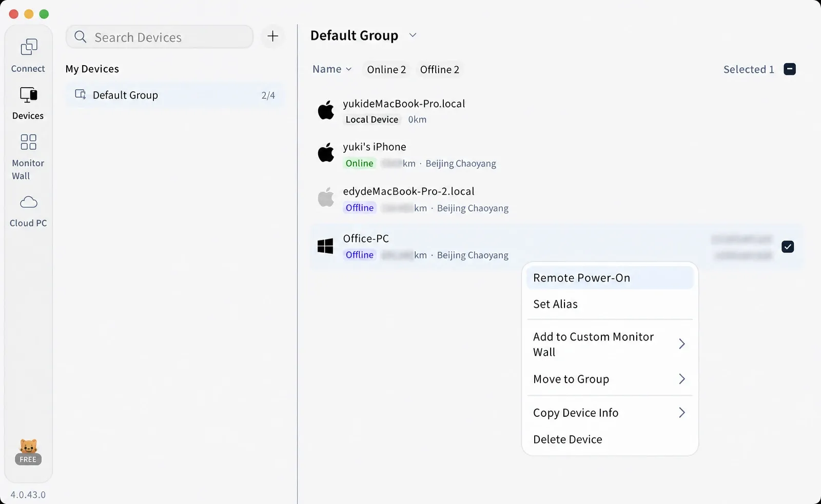Screen dimensions: 821x504
Task: Choose Delete Device from context menu
Action: [610, 439]
